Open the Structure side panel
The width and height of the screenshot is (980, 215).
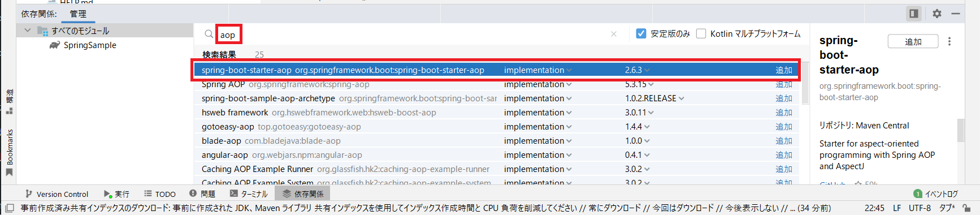(9, 101)
